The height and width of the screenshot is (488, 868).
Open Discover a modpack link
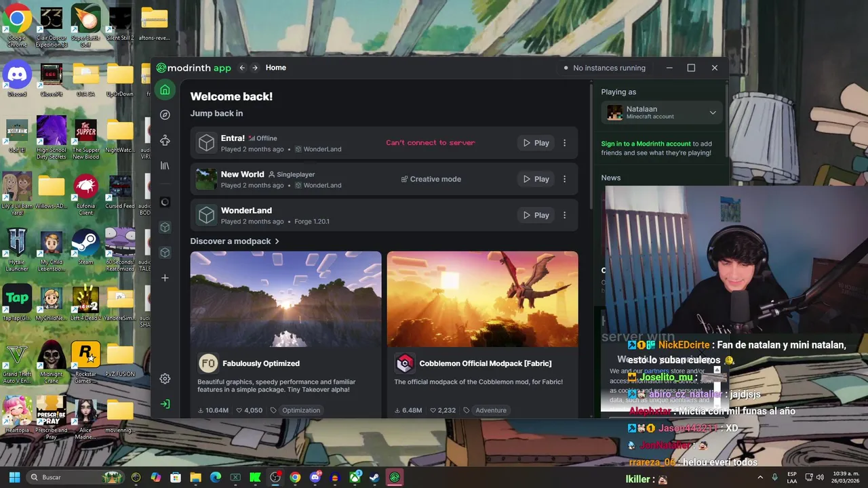[235, 241]
